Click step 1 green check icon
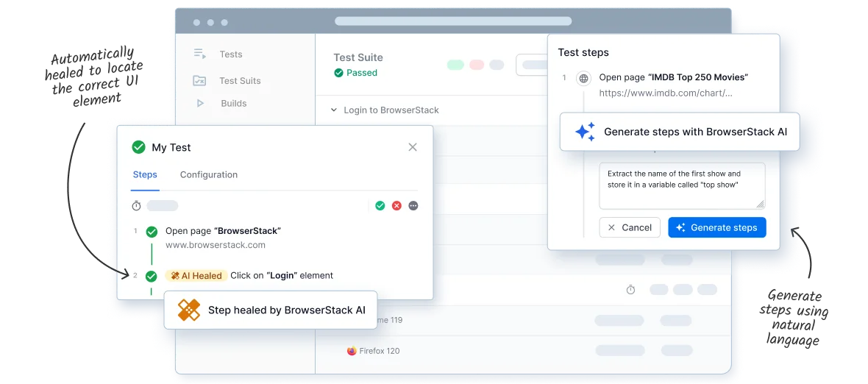 151,232
